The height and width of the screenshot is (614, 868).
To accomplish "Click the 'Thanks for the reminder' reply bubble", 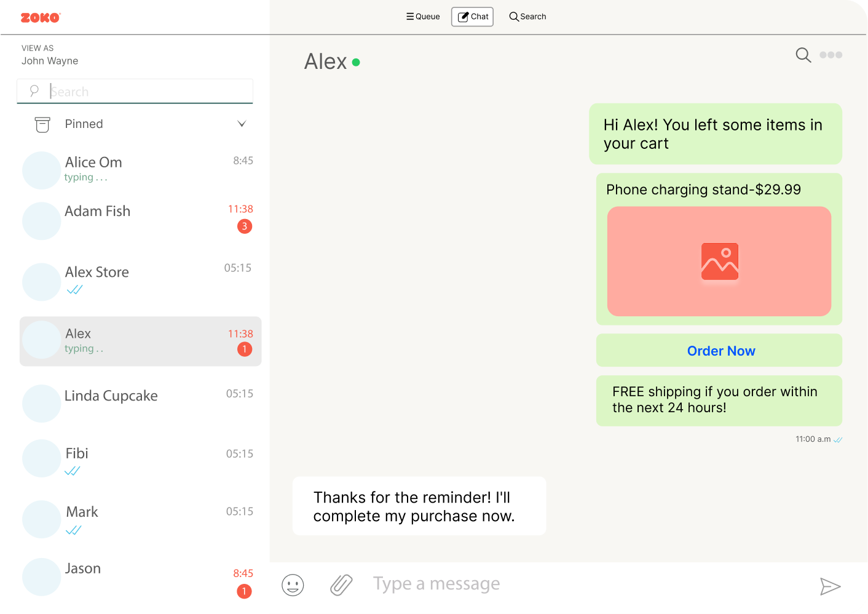I will coord(419,506).
